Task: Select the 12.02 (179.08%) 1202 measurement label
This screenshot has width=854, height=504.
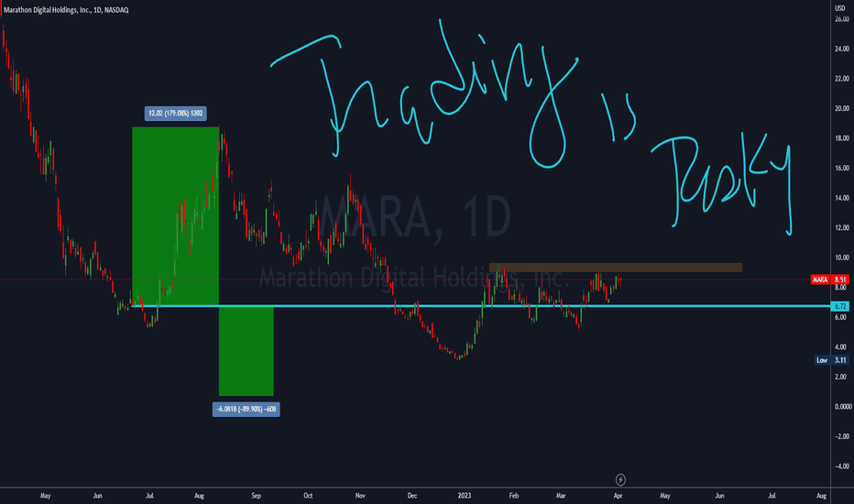Action: point(175,114)
